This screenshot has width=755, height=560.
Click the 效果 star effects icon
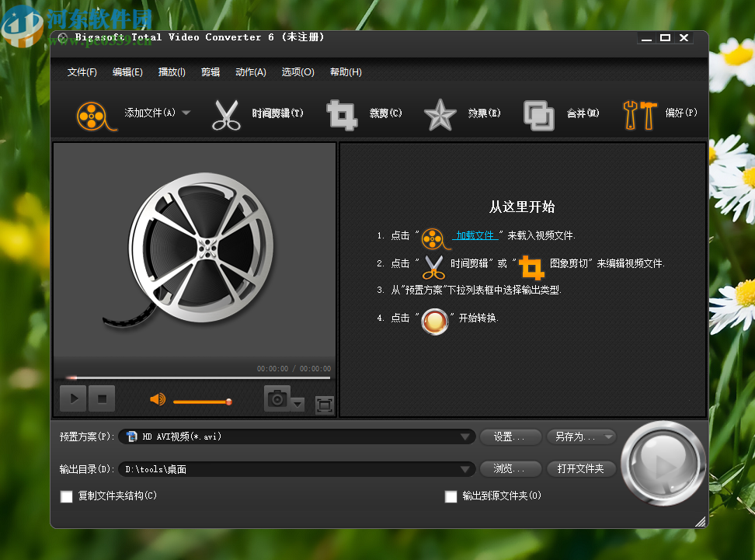[x=440, y=113]
